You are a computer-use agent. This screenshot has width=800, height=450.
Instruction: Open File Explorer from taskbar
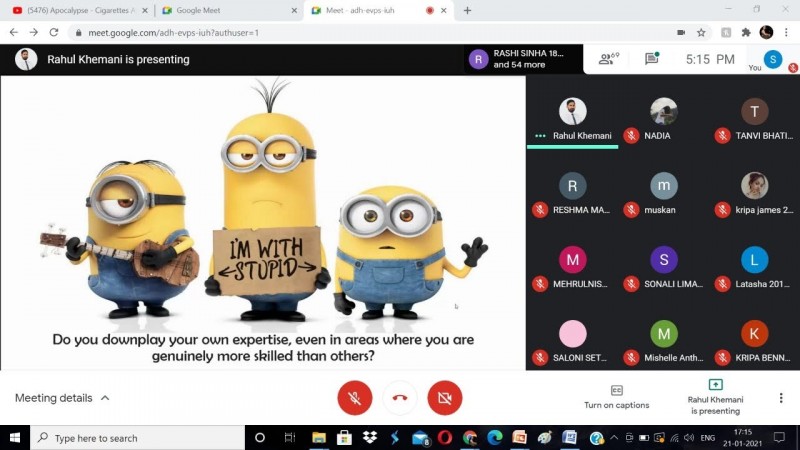319,438
